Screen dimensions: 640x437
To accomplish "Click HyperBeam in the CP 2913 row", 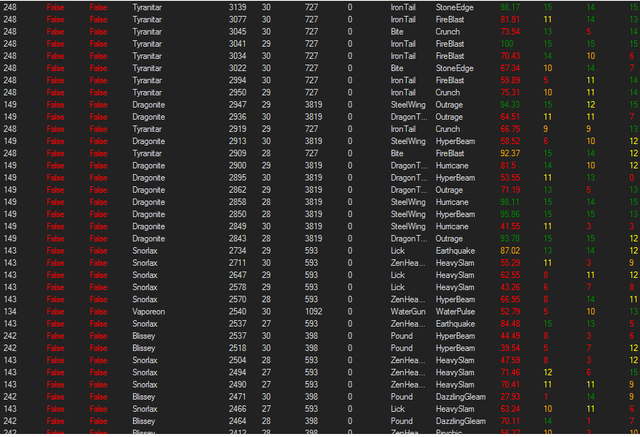I will (x=455, y=141).
